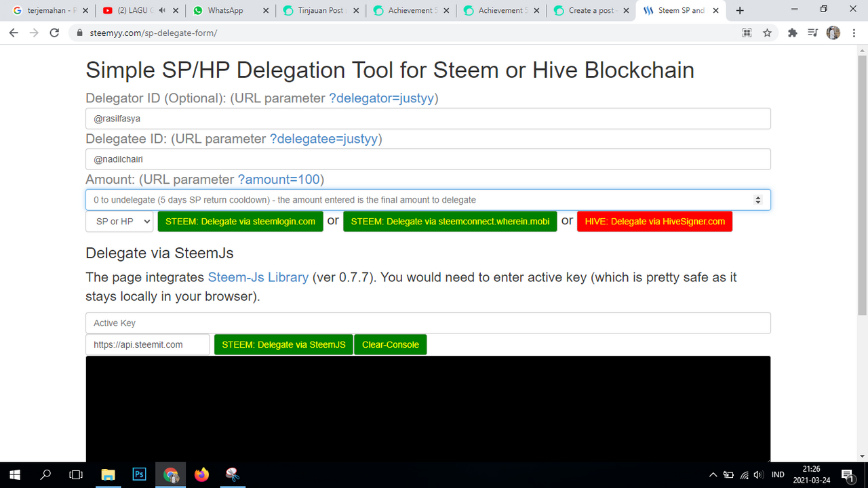868x488 pixels.
Task: Open File Explorer from the taskbar
Action: coord(108,474)
